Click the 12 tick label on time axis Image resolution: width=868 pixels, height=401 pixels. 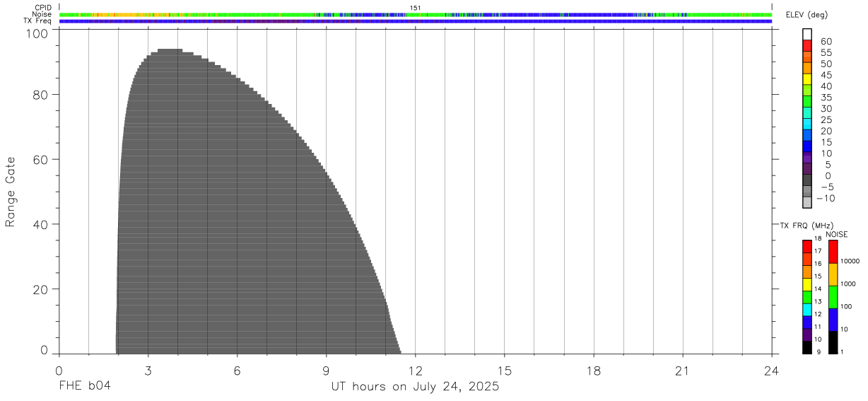click(x=416, y=371)
